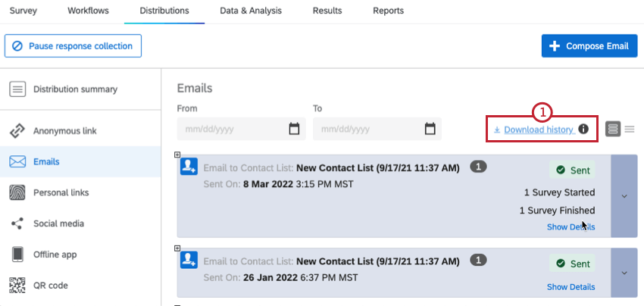This screenshot has height=306, width=644.
Task: Expand the 8 Mar 2022 email tree toggle
Action: coord(177,155)
